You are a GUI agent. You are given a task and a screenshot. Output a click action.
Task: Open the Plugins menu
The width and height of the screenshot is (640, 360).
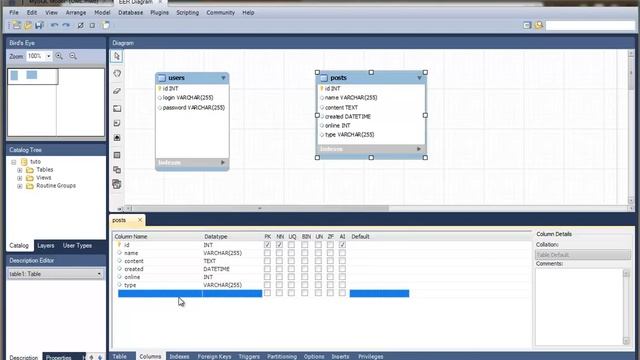[159, 13]
